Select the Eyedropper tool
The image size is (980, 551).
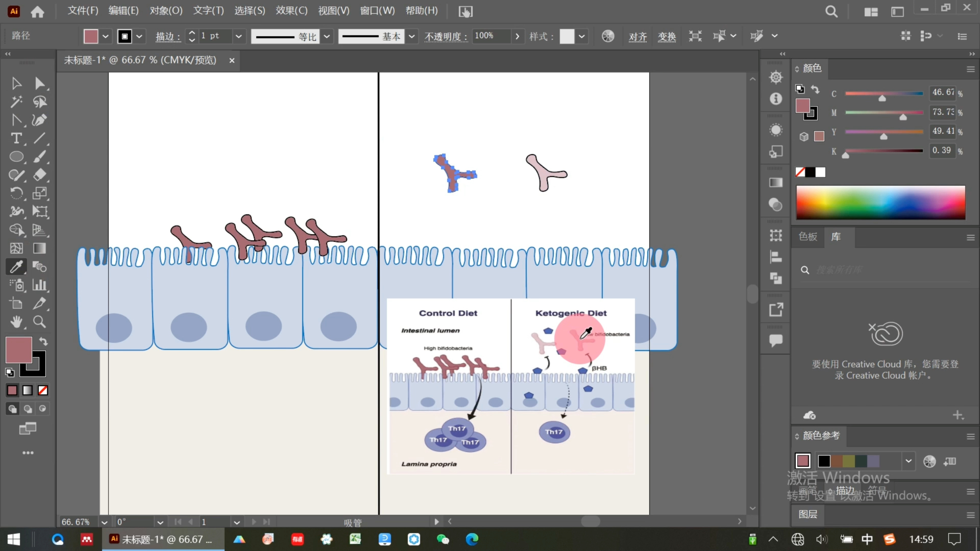click(x=16, y=267)
